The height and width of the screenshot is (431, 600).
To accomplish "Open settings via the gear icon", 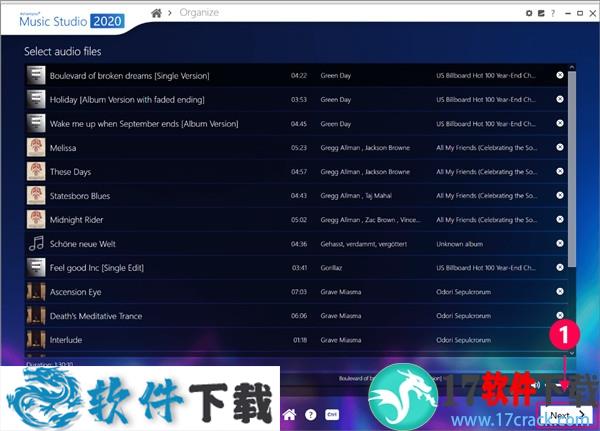I will (x=529, y=13).
